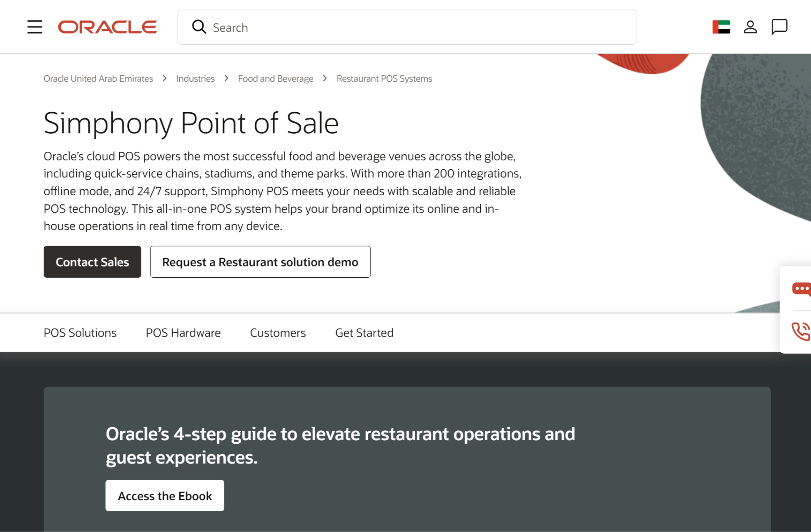The height and width of the screenshot is (532, 811).
Task: Open the Customers tab
Action: [278, 333]
